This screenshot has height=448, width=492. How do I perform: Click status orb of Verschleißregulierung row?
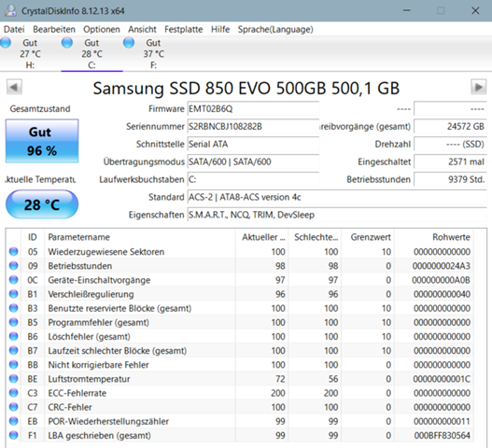[13, 294]
